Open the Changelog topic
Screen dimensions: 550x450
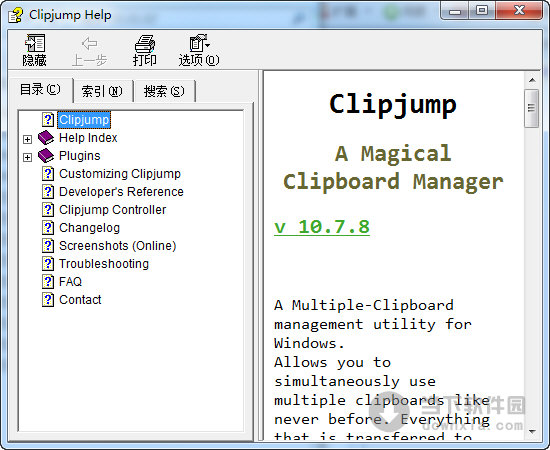(x=89, y=228)
